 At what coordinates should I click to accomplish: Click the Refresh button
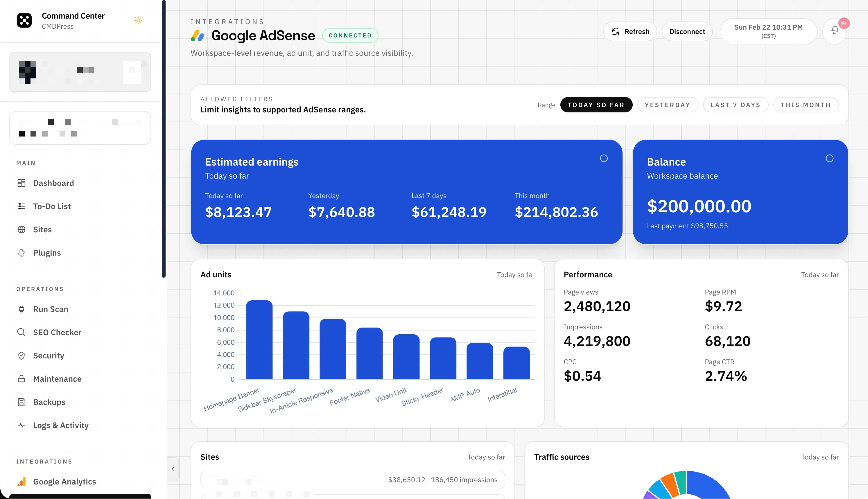point(630,32)
